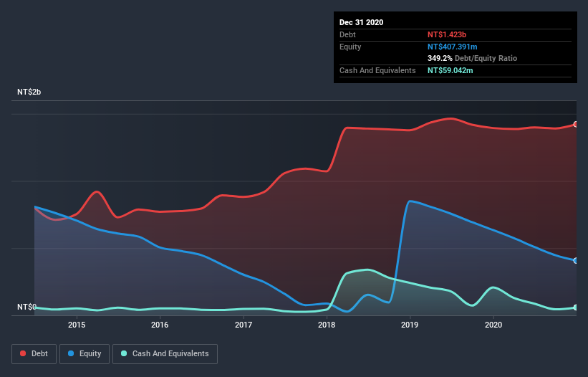Image resolution: width=588 pixels, height=377 pixels.
Task: Click the Debt row label in tooltip
Action: pos(347,34)
